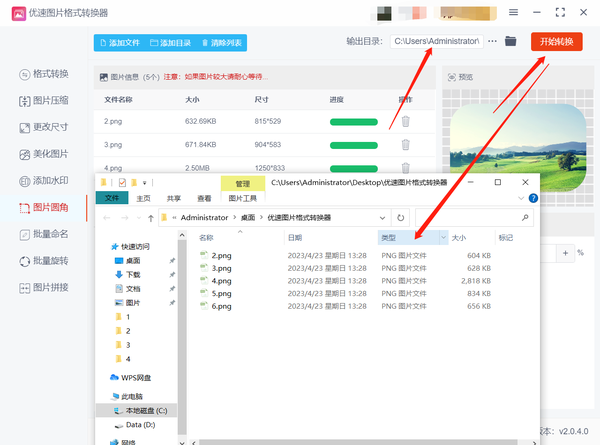Open 图片 in the navigation pane

tap(128, 303)
